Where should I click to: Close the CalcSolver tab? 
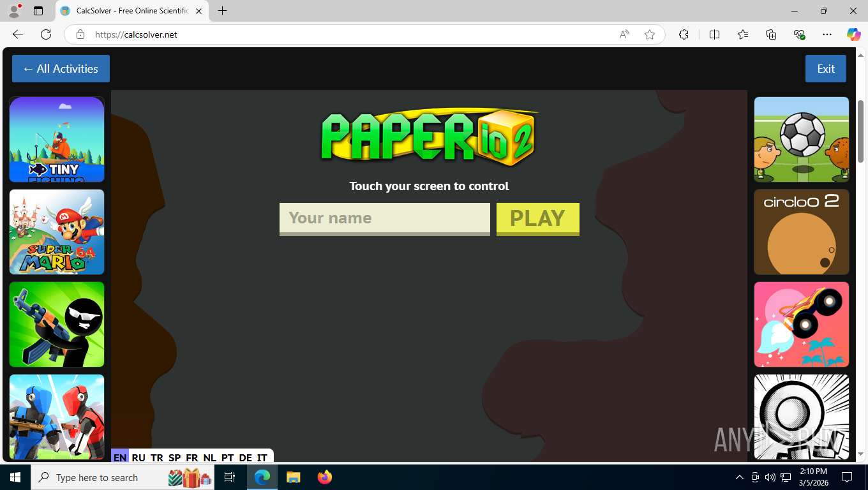pyautogui.click(x=198, y=11)
